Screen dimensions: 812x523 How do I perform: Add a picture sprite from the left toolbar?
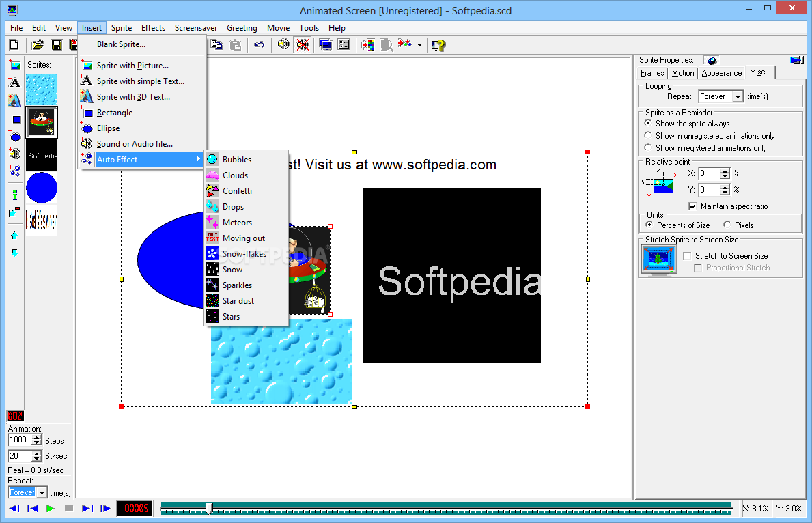click(15, 65)
